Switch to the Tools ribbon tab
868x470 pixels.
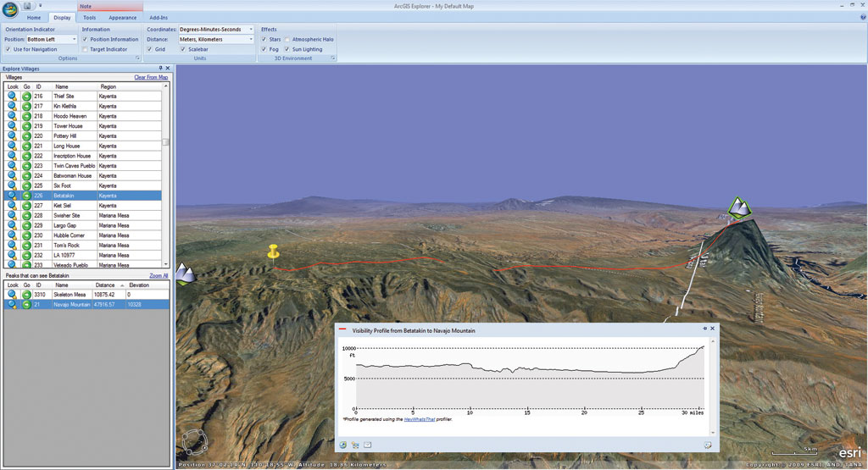[89, 17]
